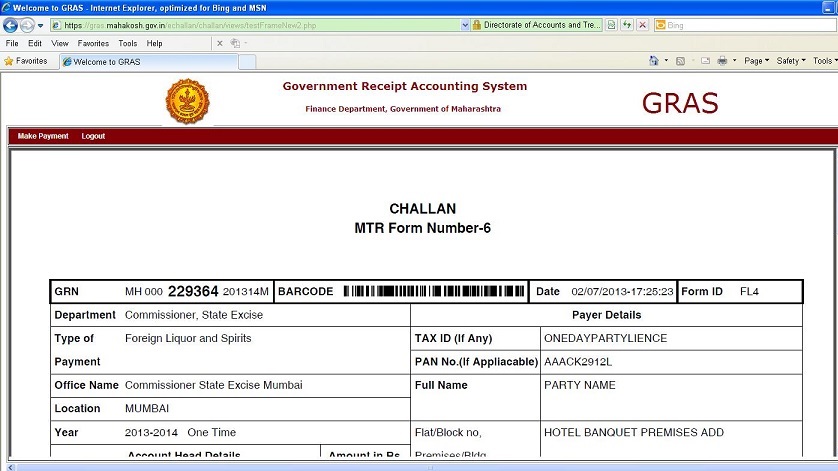Click the Make Payment link
This screenshot has width=838, height=471.
(43, 136)
